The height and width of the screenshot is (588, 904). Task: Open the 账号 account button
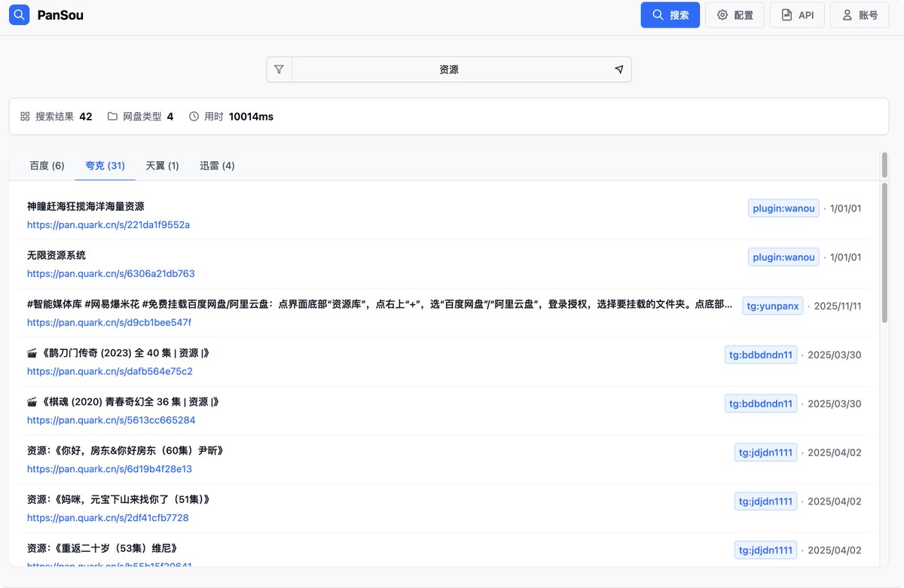pyautogui.click(x=860, y=15)
